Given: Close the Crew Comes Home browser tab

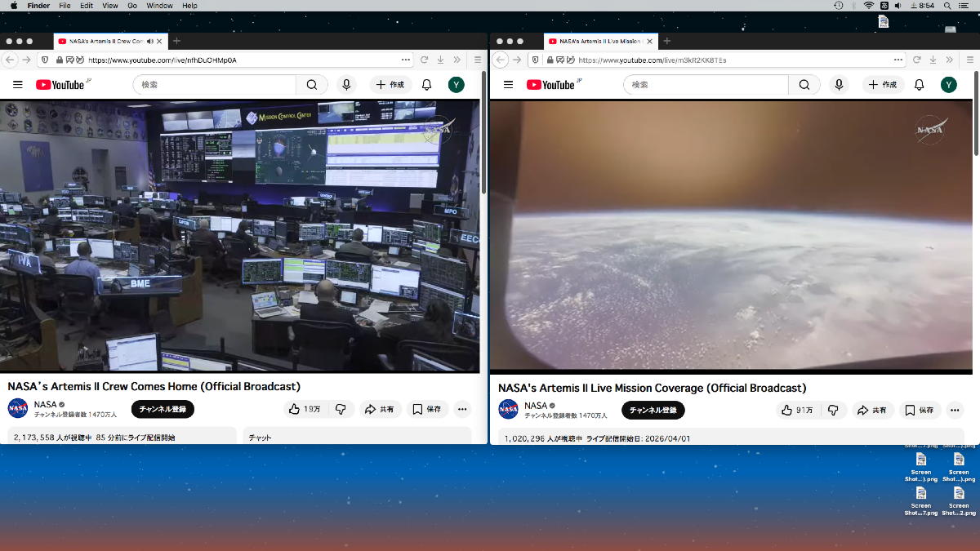Looking at the screenshot, I should tap(159, 41).
